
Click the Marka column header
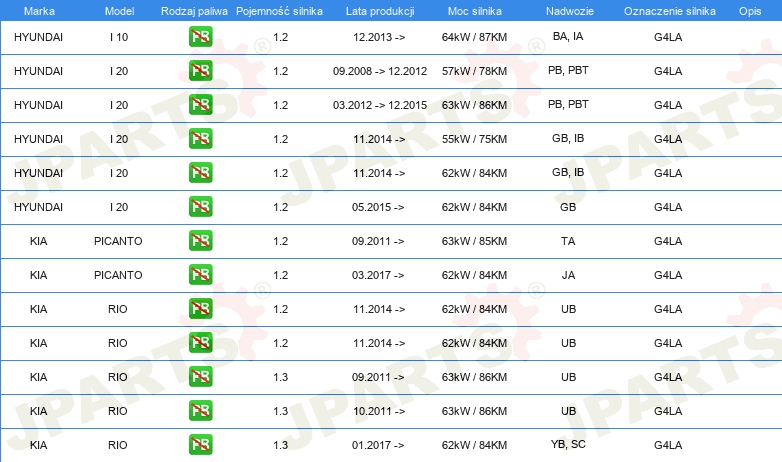(x=39, y=11)
